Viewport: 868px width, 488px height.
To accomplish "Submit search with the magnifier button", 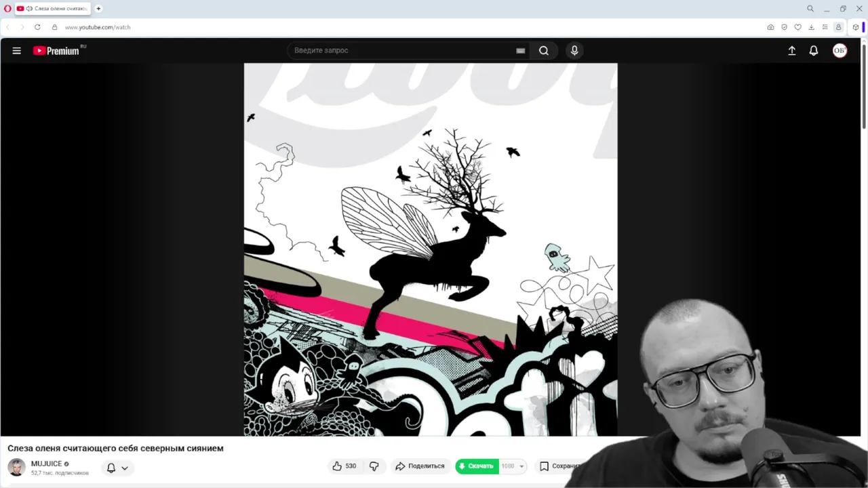I will coord(544,51).
